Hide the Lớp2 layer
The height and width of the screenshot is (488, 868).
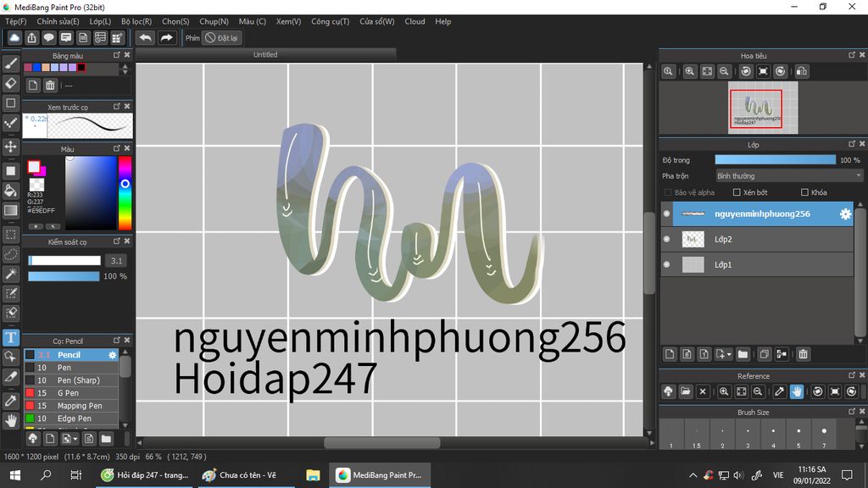tap(666, 239)
